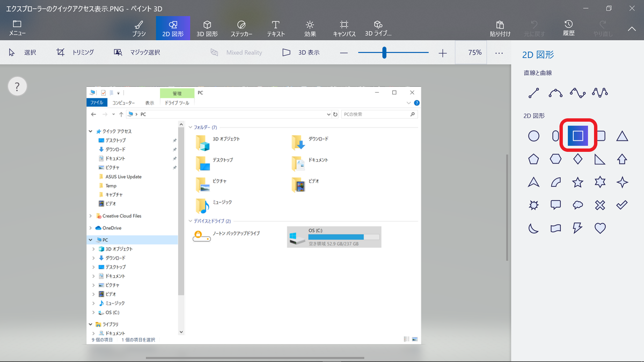Image resolution: width=644 pixels, height=362 pixels.
Task: Pick the capsule 2D shape
Action: (x=555, y=136)
